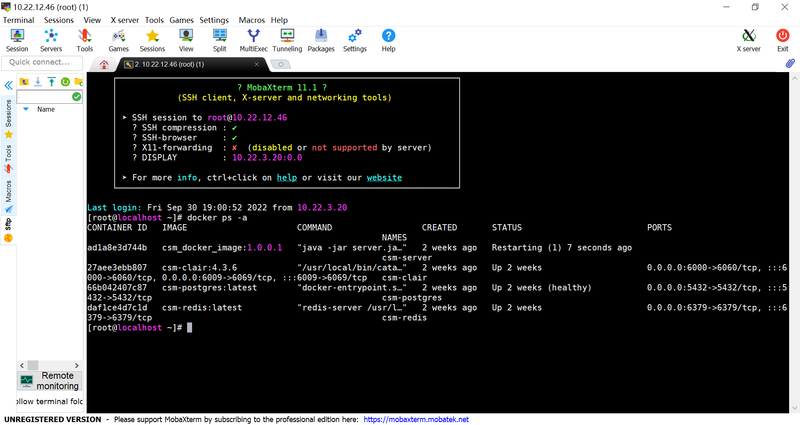The width and height of the screenshot is (800, 425).
Task: Click the SFTP path input field
Action: tap(44, 96)
